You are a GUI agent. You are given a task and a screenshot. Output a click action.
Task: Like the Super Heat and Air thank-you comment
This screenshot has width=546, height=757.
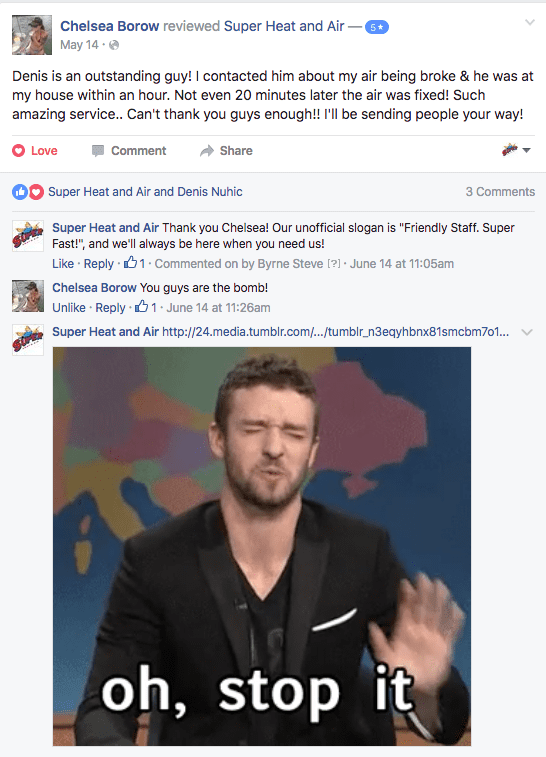click(63, 264)
